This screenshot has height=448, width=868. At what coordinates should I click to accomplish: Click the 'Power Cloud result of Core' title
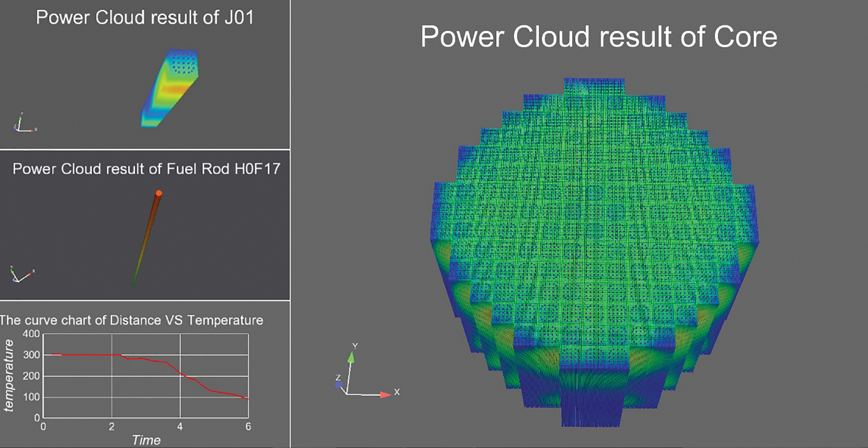[598, 37]
